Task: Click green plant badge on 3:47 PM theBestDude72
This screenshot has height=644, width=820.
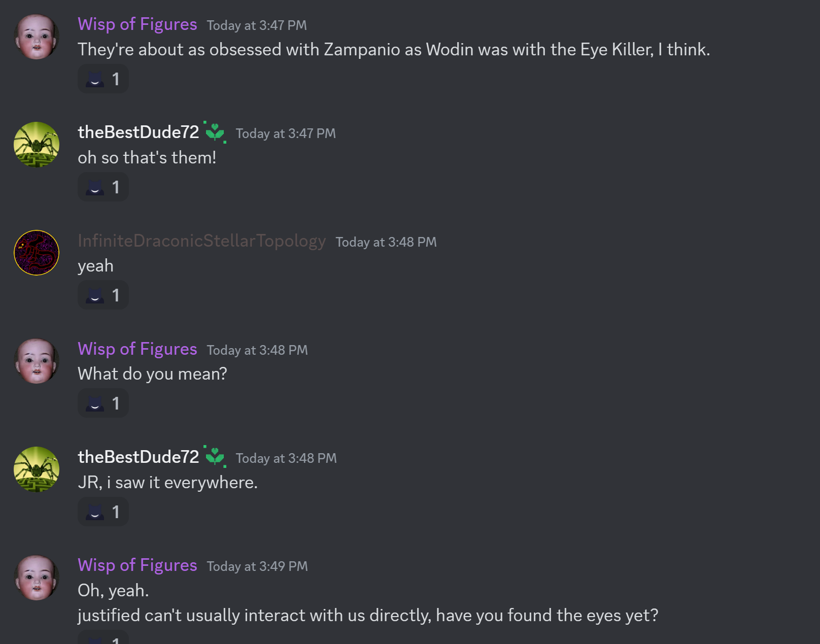Action: 215,132
